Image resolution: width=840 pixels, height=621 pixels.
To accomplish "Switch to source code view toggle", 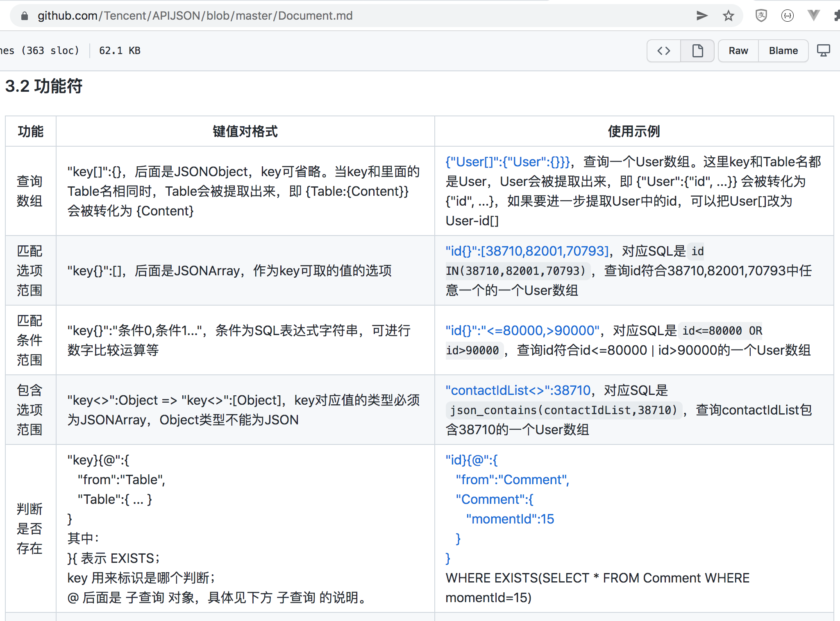I will pyautogui.click(x=664, y=51).
